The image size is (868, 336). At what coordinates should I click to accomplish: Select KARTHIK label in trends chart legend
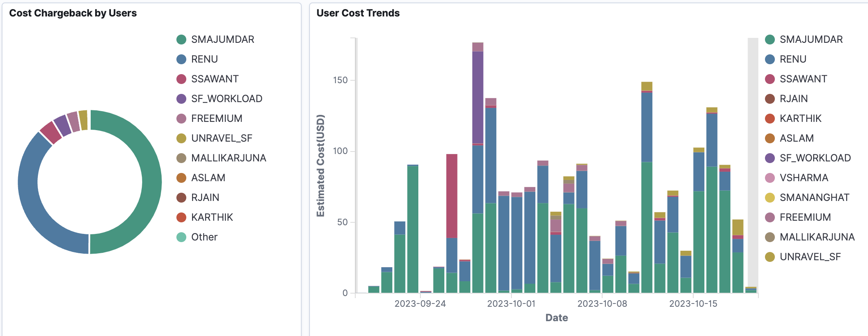point(800,119)
